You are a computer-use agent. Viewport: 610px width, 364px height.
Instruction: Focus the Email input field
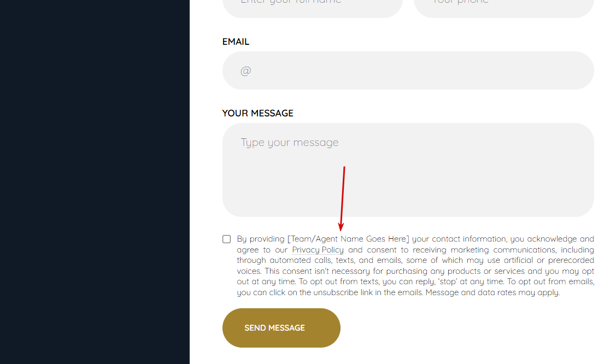pos(408,71)
